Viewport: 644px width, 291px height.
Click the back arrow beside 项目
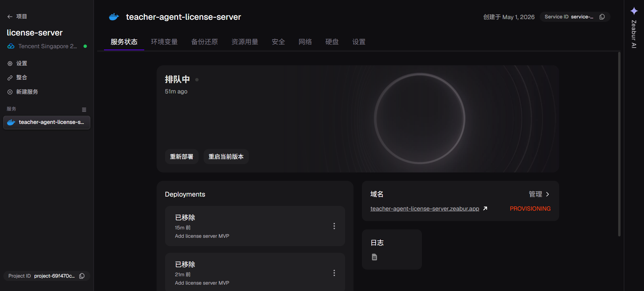click(x=10, y=16)
